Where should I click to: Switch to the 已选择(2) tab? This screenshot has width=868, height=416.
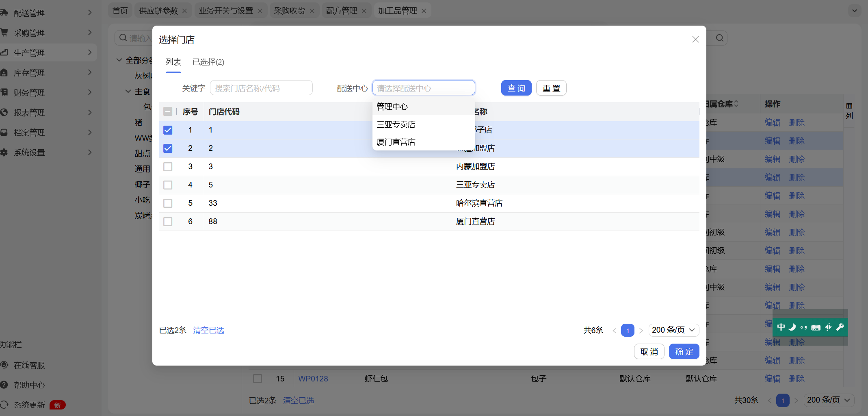pyautogui.click(x=208, y=62)
